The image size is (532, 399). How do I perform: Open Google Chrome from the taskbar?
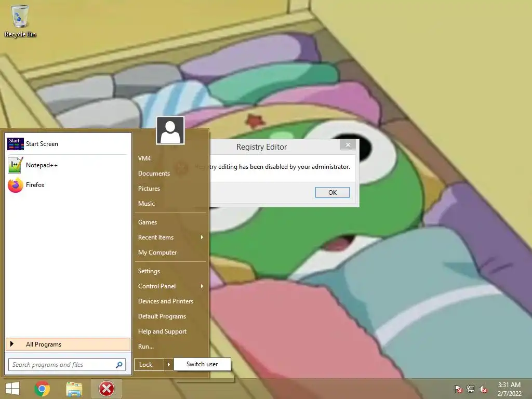coord(42,389)
